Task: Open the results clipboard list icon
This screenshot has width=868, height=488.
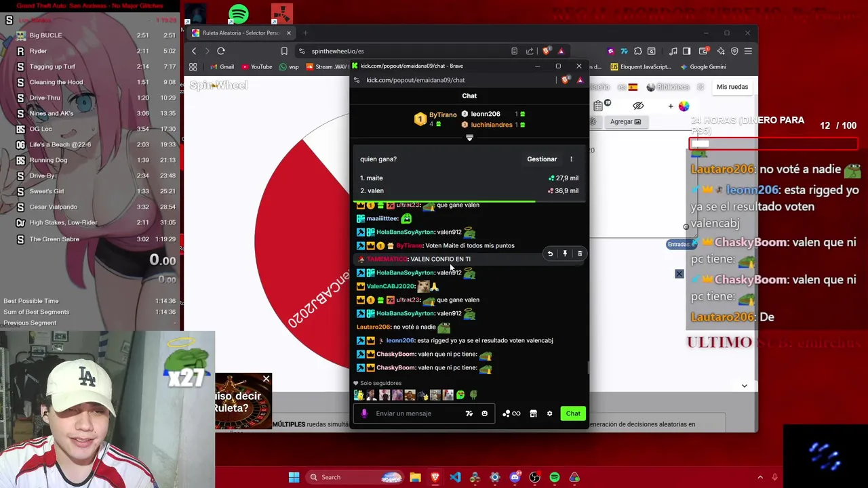Action: (598, 106)
